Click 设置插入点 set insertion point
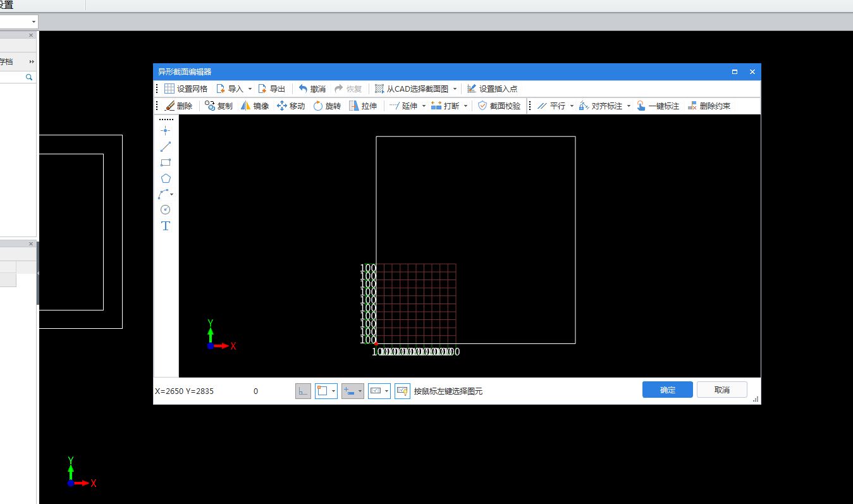The height and width of the screenshot is (504, 853). [x=492, y=89]
